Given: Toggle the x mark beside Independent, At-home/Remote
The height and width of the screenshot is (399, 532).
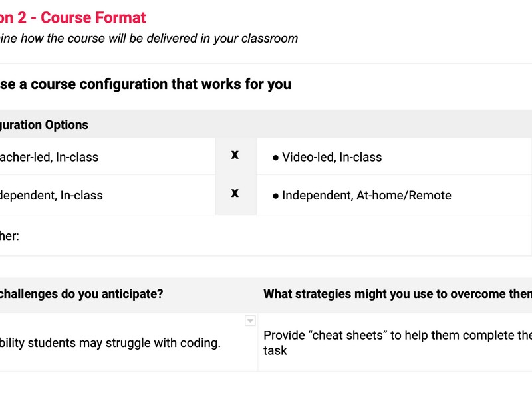Looking at the screenshot, I should click(x=235, y=193).
